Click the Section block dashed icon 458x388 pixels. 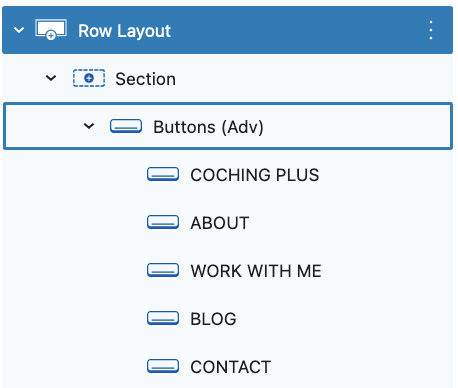[89, 78]
